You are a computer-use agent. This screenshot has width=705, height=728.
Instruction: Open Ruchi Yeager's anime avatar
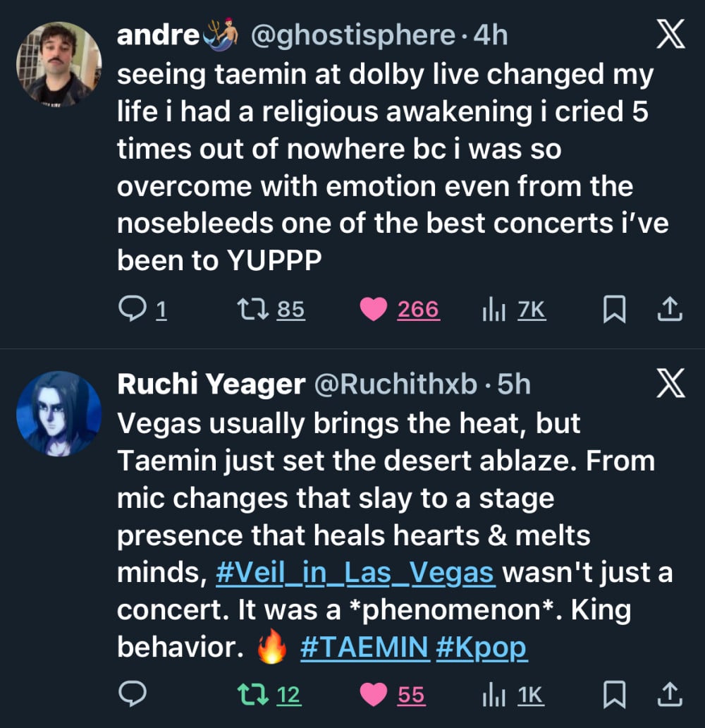pos(59,413)
